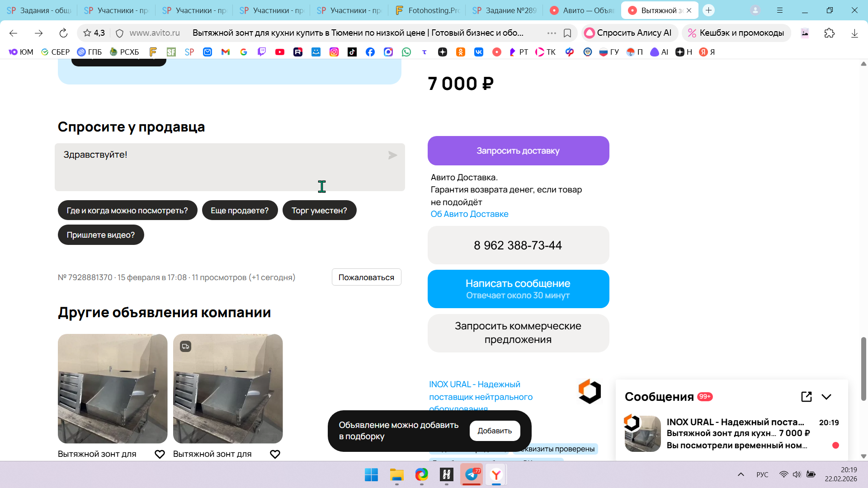Bookmark this page in address bar
868x488 pixels.
(x=567, y=33)
